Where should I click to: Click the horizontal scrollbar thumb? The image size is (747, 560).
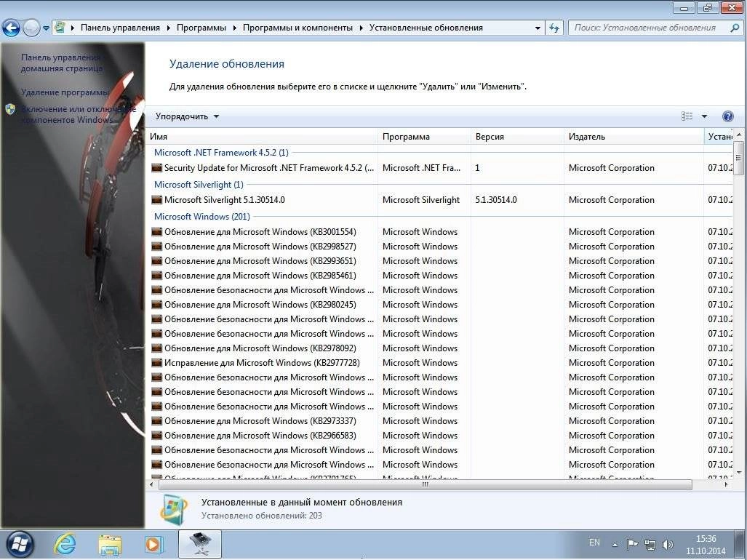click(425, 485)
